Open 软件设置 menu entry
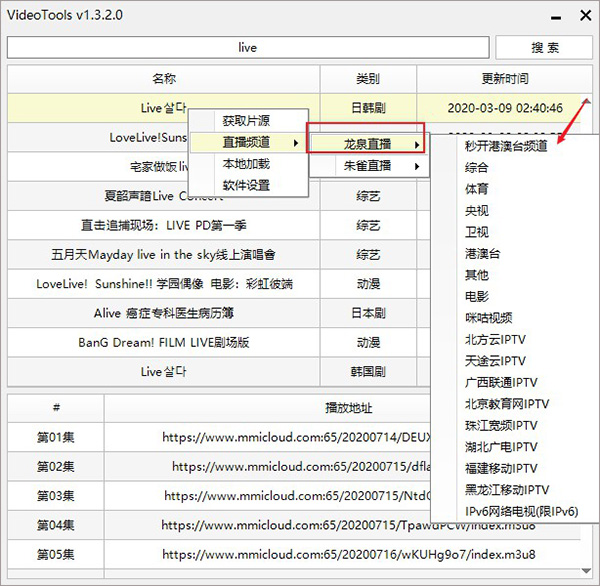Image resolution: width=600 pixels, height=586 pixels. [245, 185]
